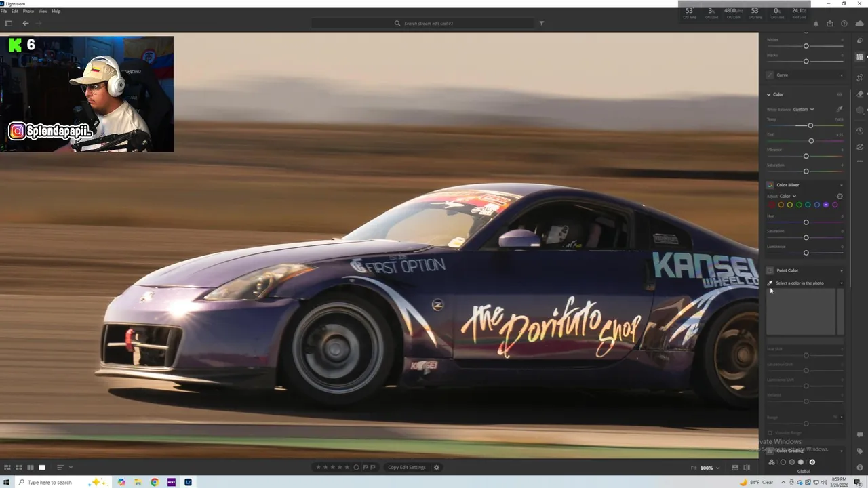Click the Color Mixer target adjustment icon
The height and width of the screenshot is (488, 868).
840,196
